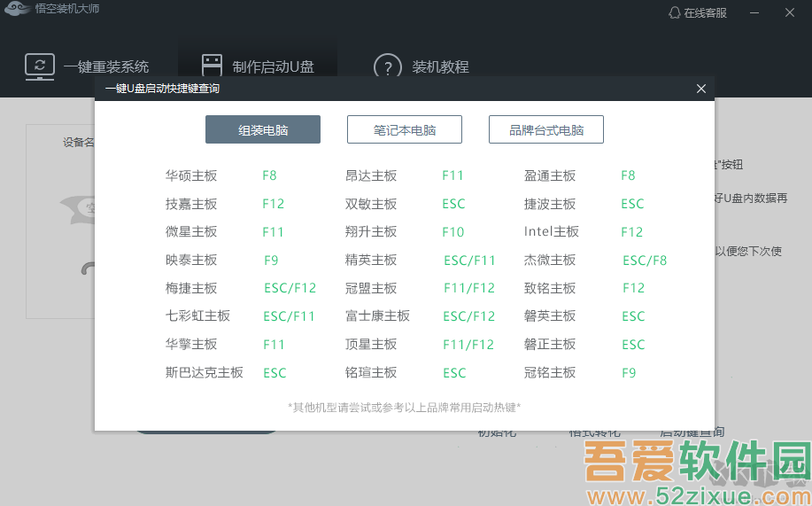
Task: Click the 微星主板 entry
Action: point(191,232)
